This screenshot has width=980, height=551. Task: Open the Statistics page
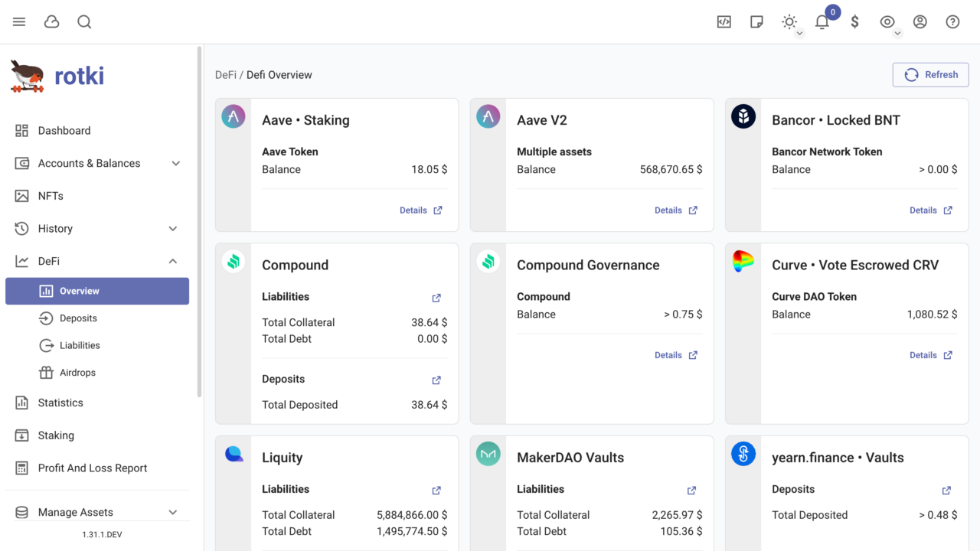click(97, 403)
